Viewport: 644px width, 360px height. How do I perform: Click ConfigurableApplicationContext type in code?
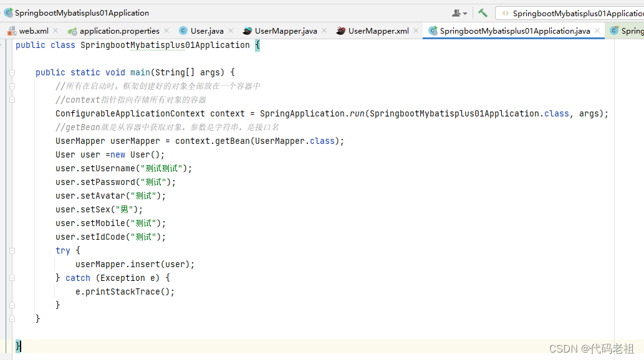coord(130,114)
